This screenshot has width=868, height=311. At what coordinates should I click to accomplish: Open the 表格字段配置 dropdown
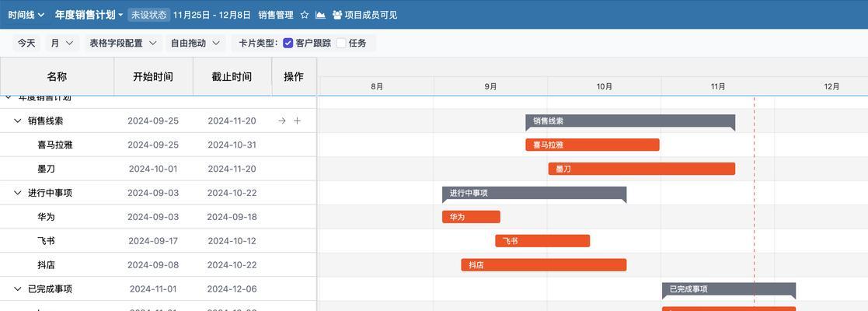click(x=123, y=43)
